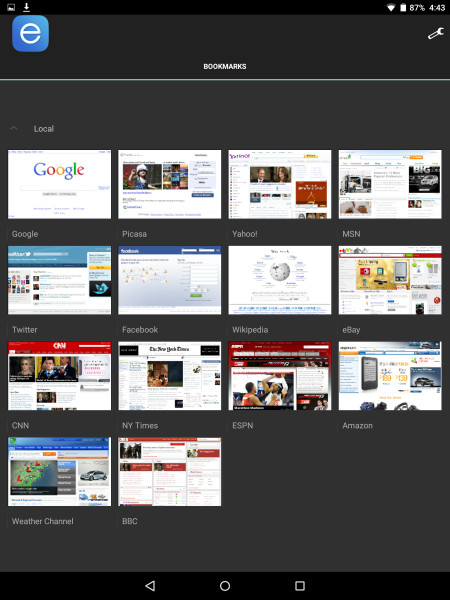
Task: Open the Wikipedia bookmark thumbnail
Action: tap(280, 280)
